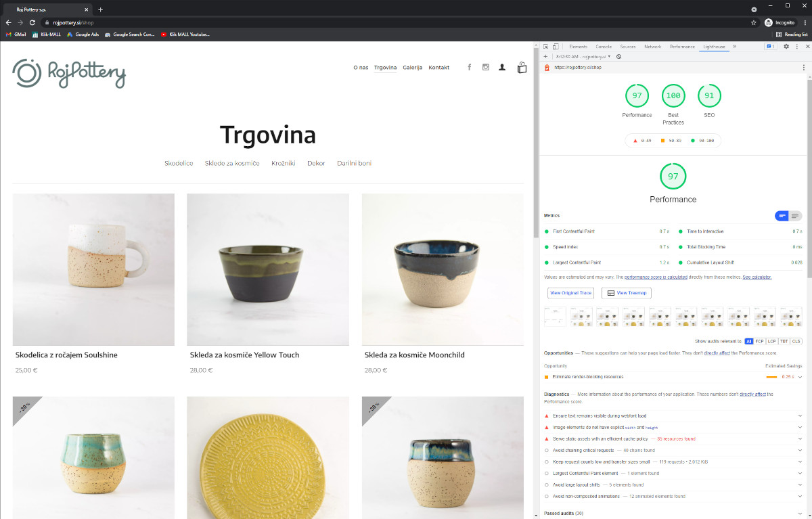Open the O nas menu item
This screenshot has height=519, width=812.
(x=361, y=68)
